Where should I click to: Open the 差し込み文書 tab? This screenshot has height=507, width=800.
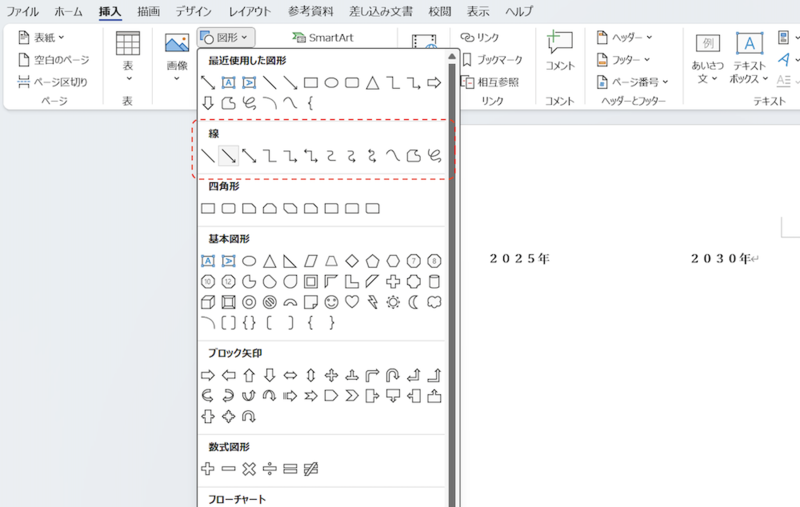(x=381, y=11)
